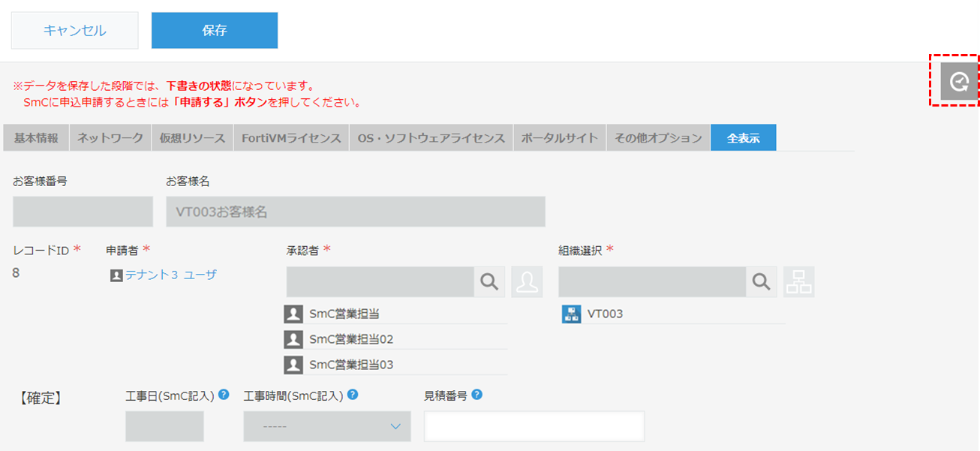Select the OS・ソフトウェアライセンス tab
This screenshot has width=980, height=451.
tap(431, 138)
